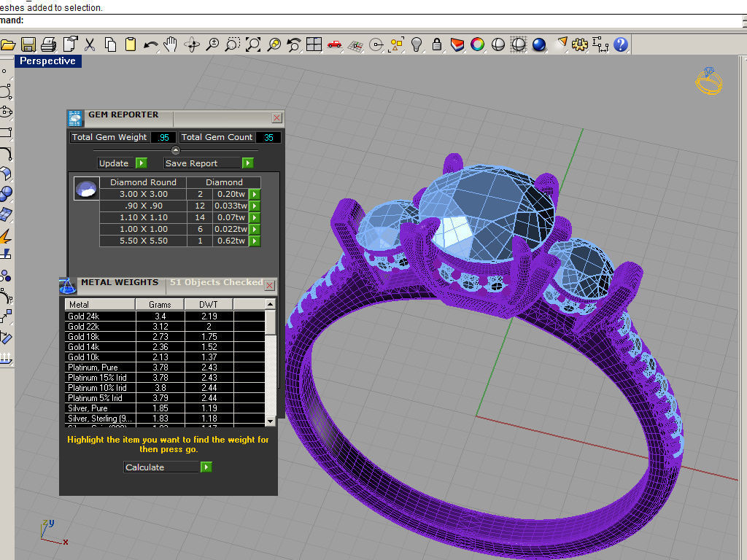Select the Zoom Window tool
Screen dimensions: 747x560
click(233, 44)
